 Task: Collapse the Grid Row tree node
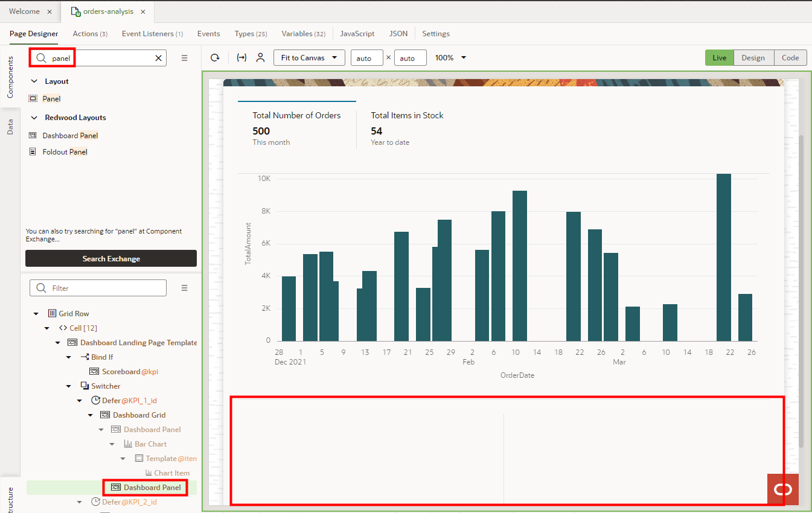[35, 313]
